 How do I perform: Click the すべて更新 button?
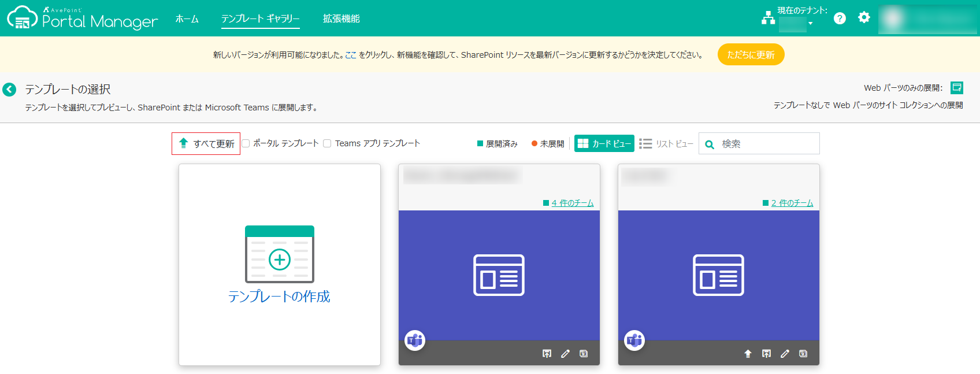coord(206,143)
